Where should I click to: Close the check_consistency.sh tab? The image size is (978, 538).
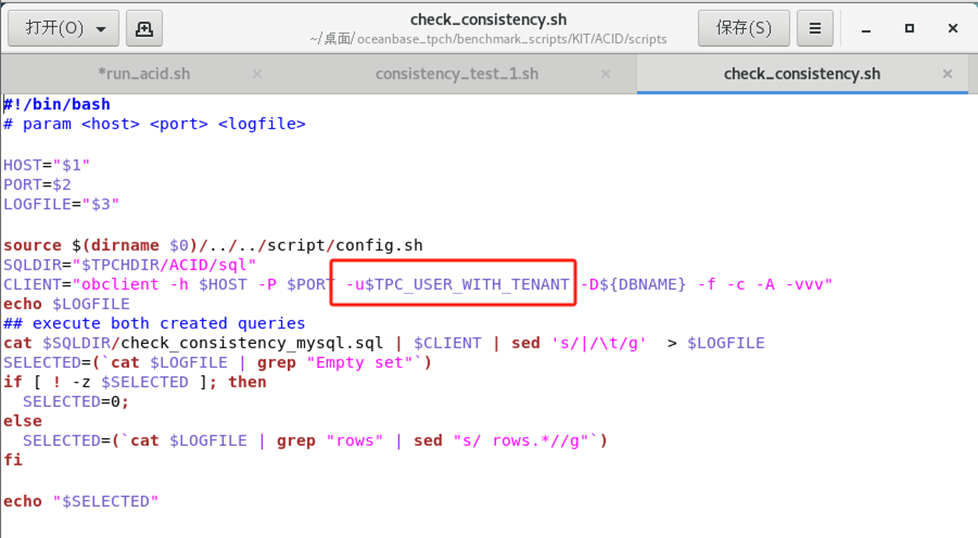947,74
